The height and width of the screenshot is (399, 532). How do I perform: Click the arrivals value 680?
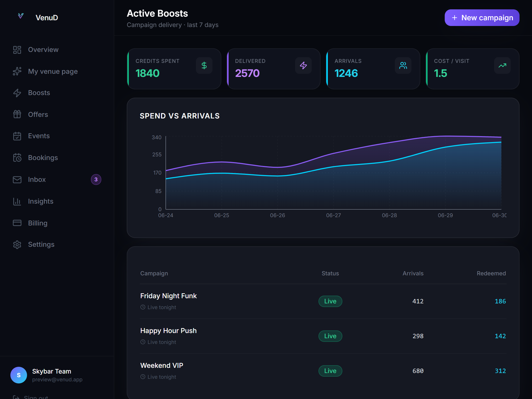[418, 371]
